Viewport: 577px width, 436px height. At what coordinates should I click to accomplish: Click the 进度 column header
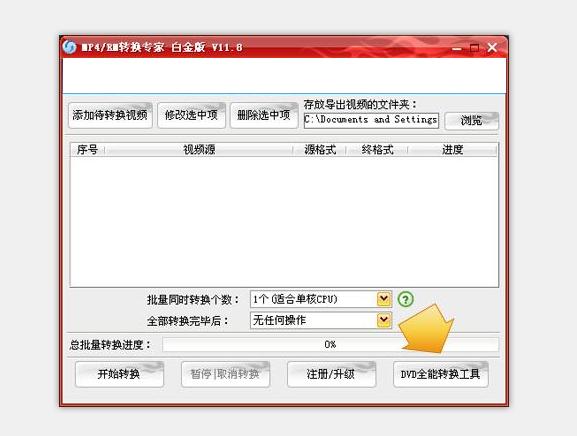pos(452,150)
